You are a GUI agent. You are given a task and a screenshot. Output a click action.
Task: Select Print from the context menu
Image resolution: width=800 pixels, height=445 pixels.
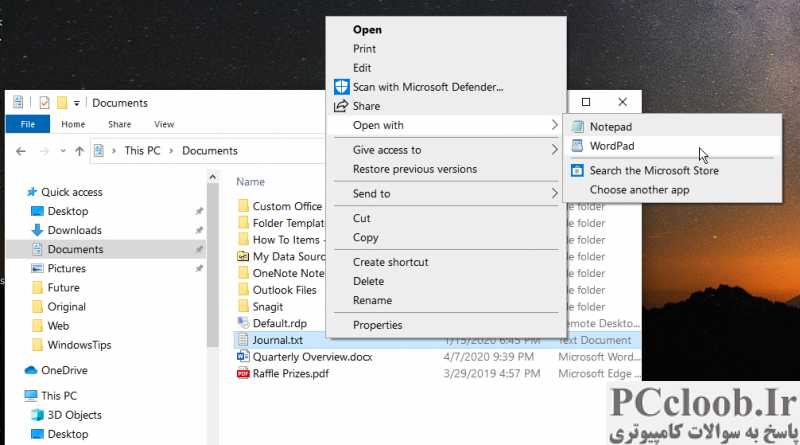point(364,49)
